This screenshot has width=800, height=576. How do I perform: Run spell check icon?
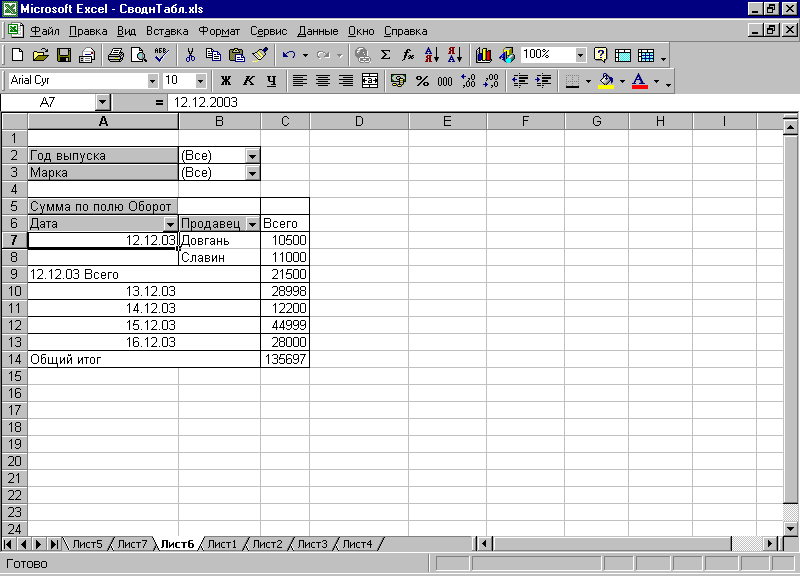pos(162,55)
